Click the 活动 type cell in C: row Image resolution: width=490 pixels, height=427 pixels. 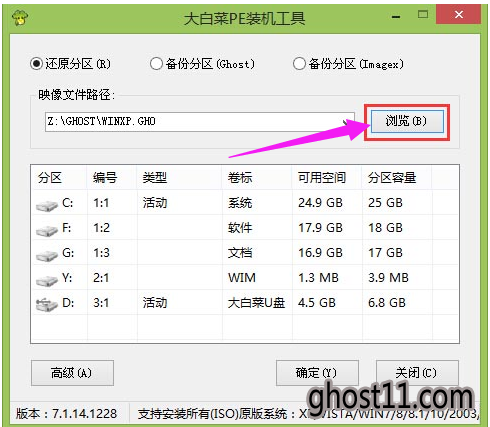tap(155, 203)
